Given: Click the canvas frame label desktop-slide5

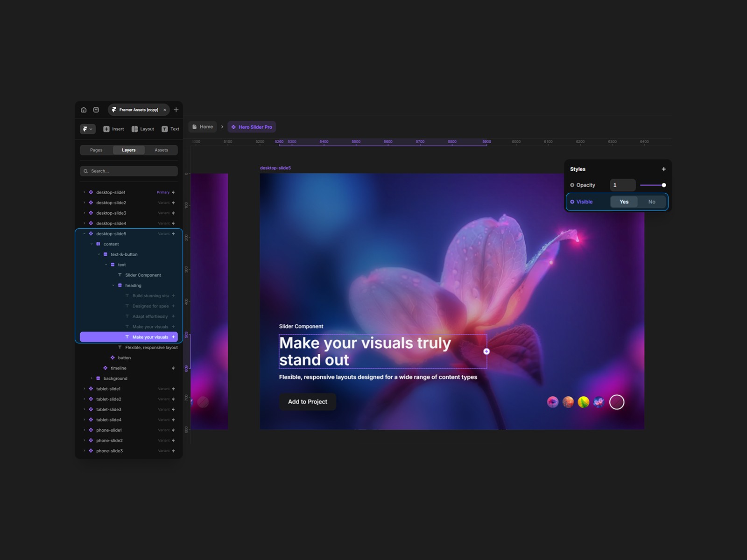Looking at the screenshot, I should [275, 168].
